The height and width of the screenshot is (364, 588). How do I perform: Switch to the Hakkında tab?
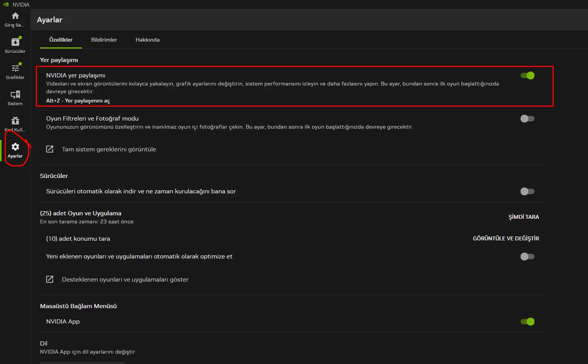pyautogui.click(x=147, y=40)
